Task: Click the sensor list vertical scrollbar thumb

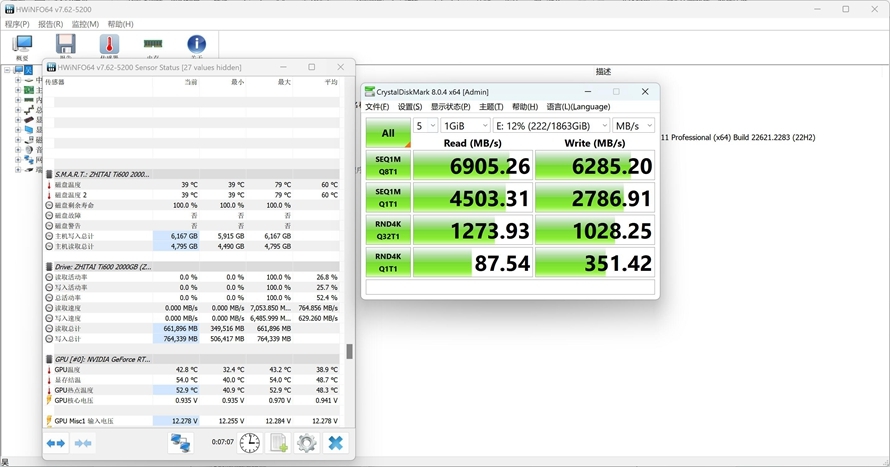Action: tap(349, 352)
